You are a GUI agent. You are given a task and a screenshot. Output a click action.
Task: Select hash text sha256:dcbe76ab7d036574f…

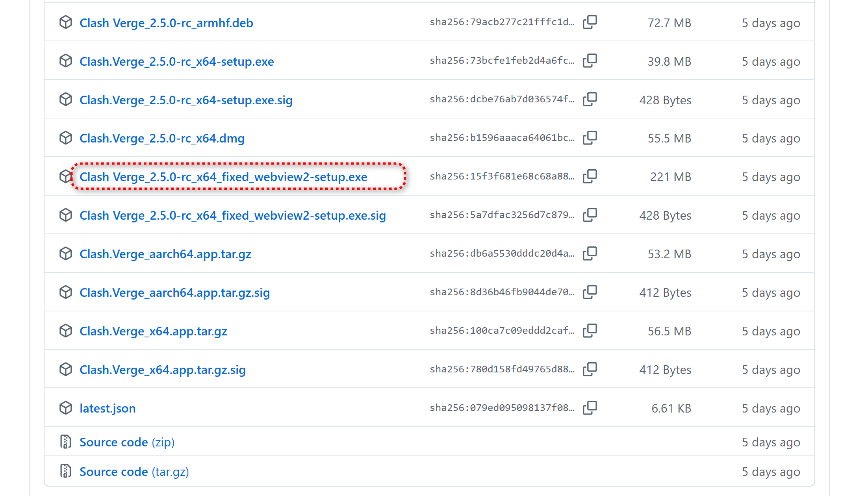(502, 99)
